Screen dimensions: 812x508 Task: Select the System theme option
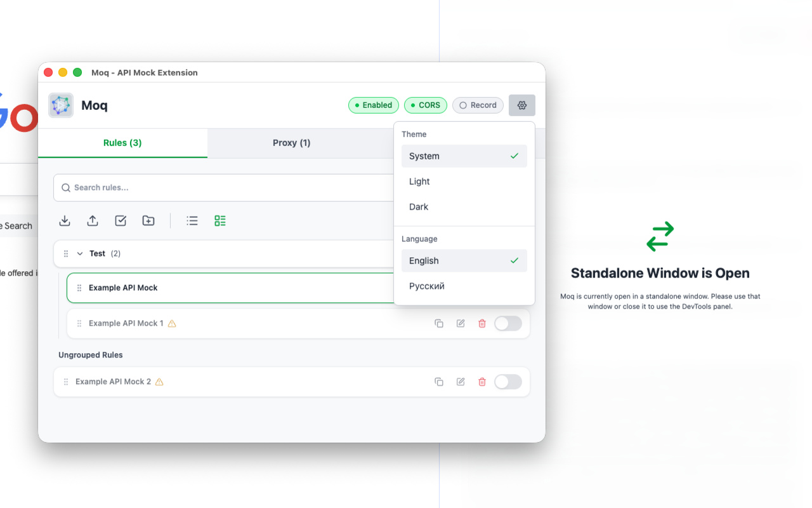(x=464, y=156)
